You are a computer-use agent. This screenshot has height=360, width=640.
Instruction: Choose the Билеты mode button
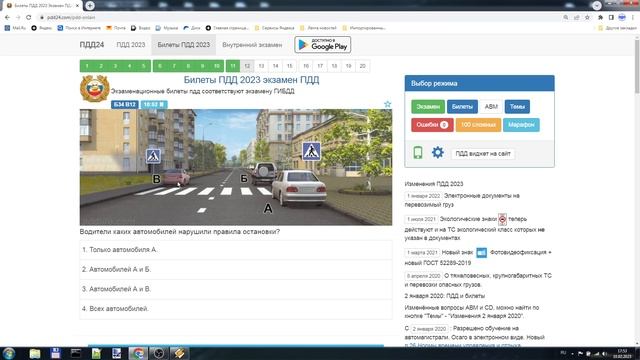(462, 107)
